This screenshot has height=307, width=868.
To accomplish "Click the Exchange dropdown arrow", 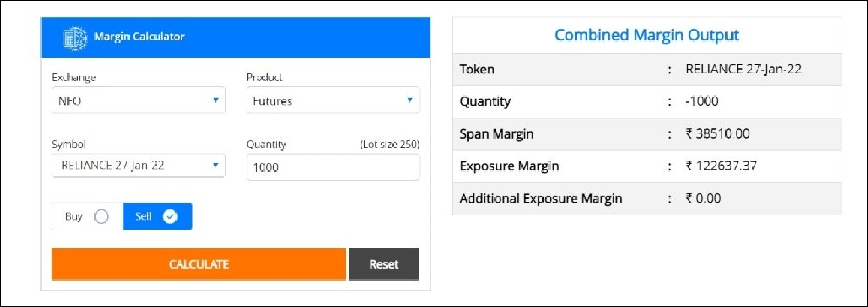I will pyautogui.click(x=216, y=100).
